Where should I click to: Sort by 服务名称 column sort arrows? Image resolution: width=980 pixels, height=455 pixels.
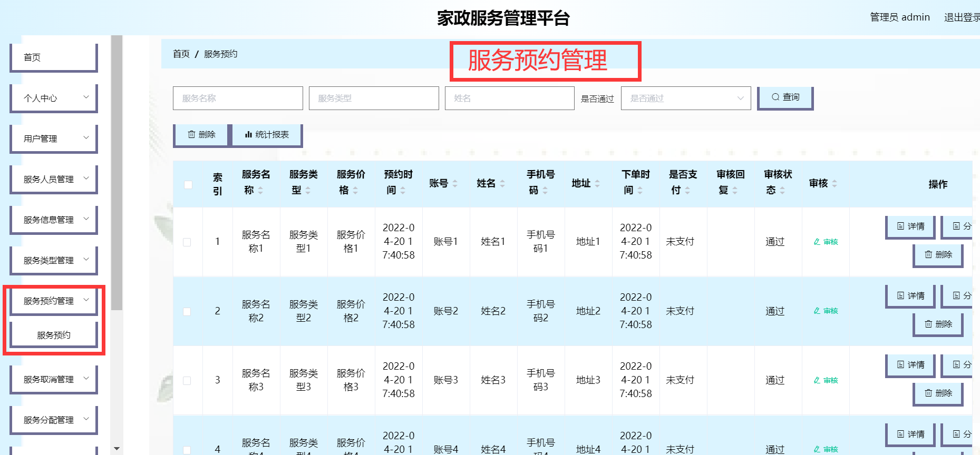tap(260, 190)
